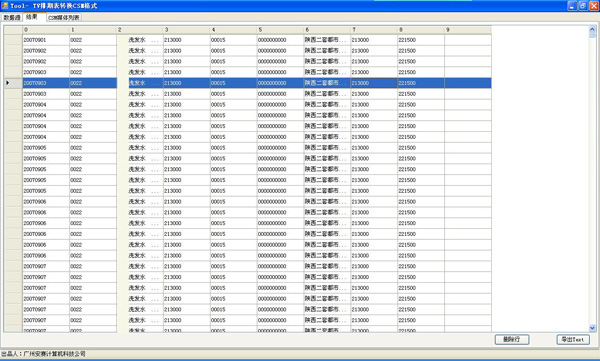Click the 删除行 button
Viewport: 600px width, 361px height.
512,339
